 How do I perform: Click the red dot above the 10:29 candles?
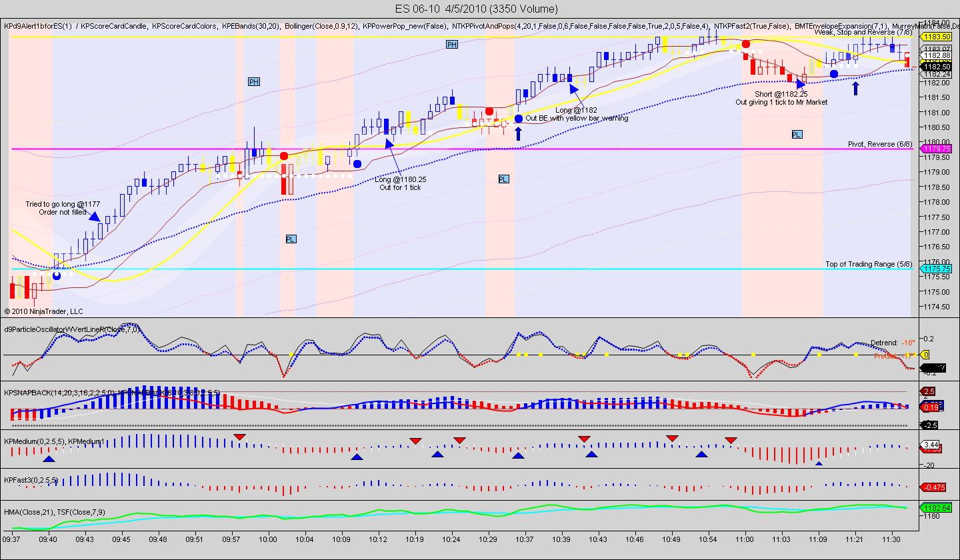(489, 111)
